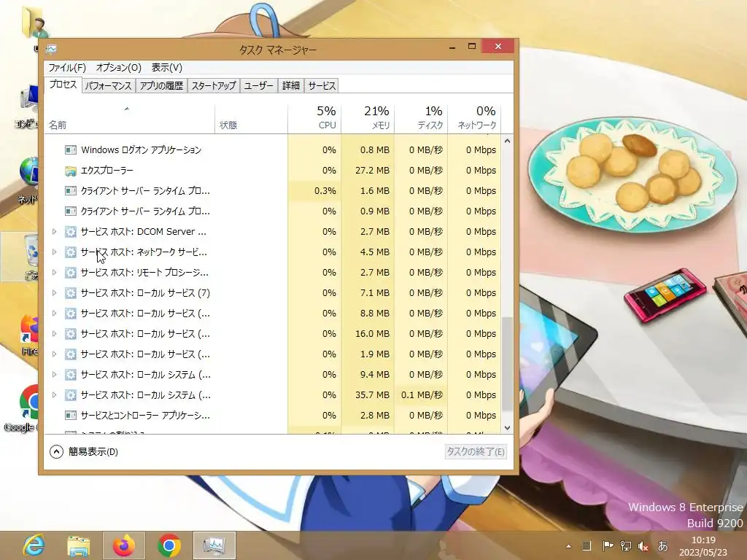Open Internet Explorer from the taskbar
Image resolution: width=747 pixels, height=560 pixels.
point(34,545)
